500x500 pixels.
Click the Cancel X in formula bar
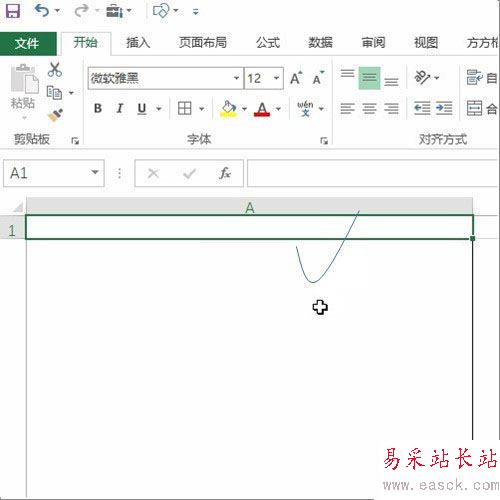[x=153, y=173]
